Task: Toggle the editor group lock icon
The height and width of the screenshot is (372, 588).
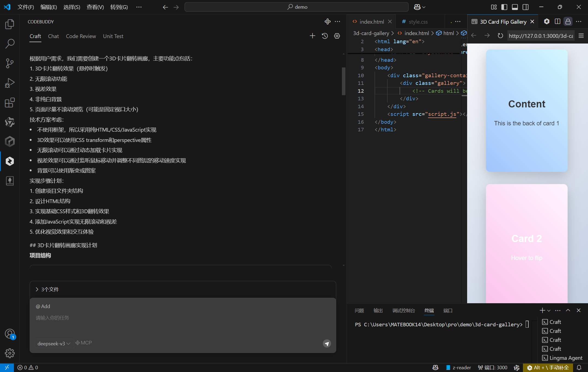Action: click(568, 21)
